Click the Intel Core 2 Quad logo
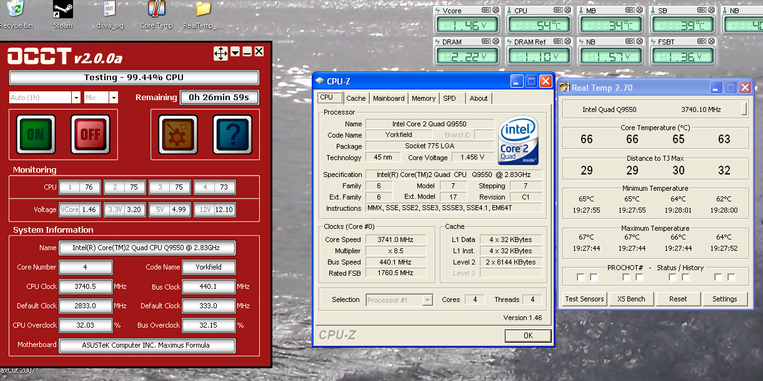Viewport: 763px width, 381px height. click(518, 140)
